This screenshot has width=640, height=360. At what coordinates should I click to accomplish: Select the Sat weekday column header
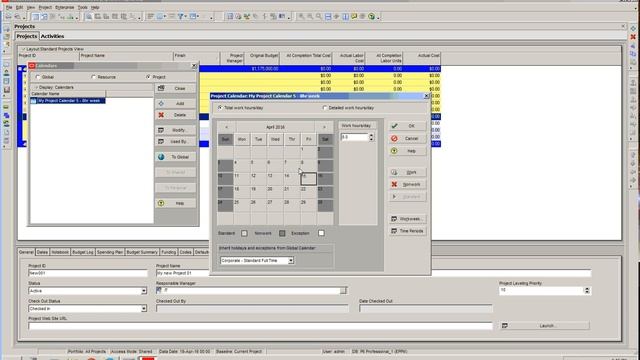coord(325,140)
